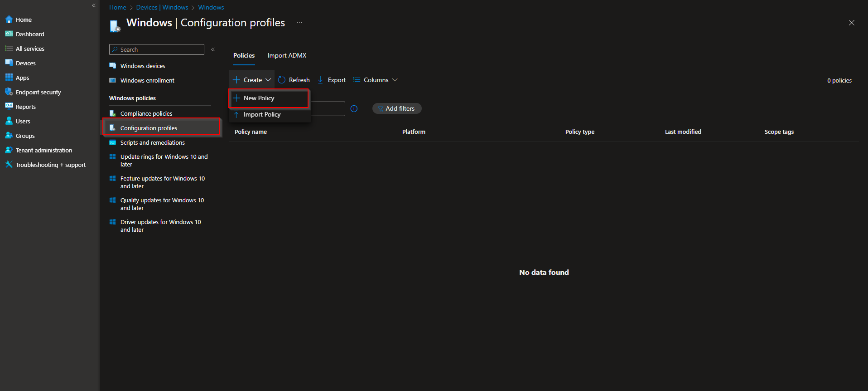Open Compliance policies item
Viewport: 868px width, 391px height.
[x=146, y=113]
